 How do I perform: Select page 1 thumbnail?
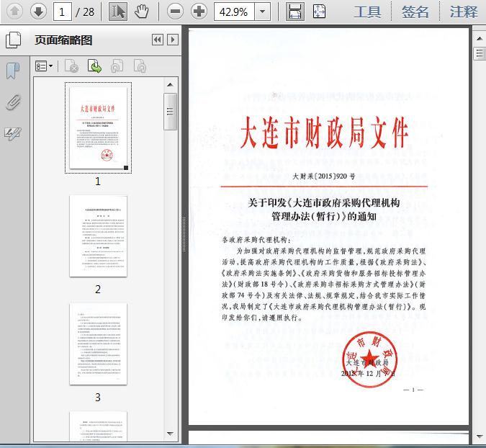(98, 127)
